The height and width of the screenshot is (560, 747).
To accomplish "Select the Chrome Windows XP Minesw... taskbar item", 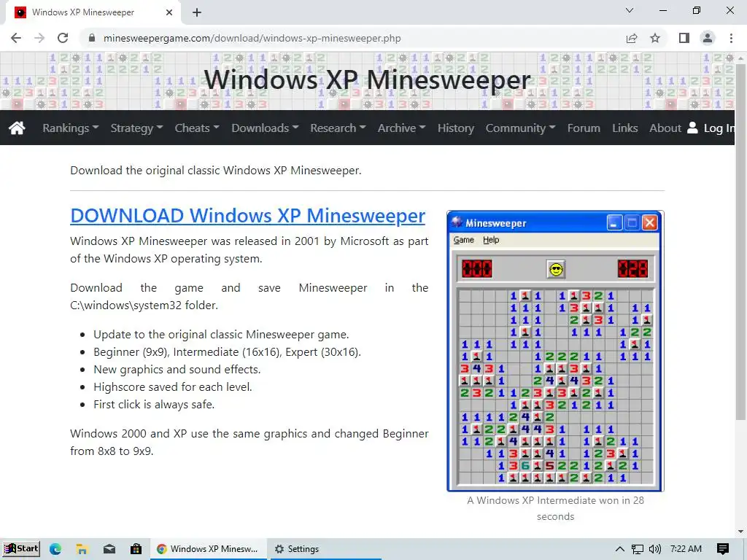I will [207, 549].
